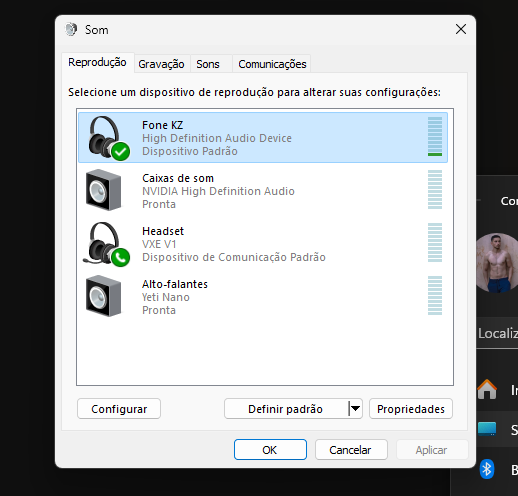
Task: Open Propriedades for the selected device
Action: pyautogui.click(x=411, y=409)
